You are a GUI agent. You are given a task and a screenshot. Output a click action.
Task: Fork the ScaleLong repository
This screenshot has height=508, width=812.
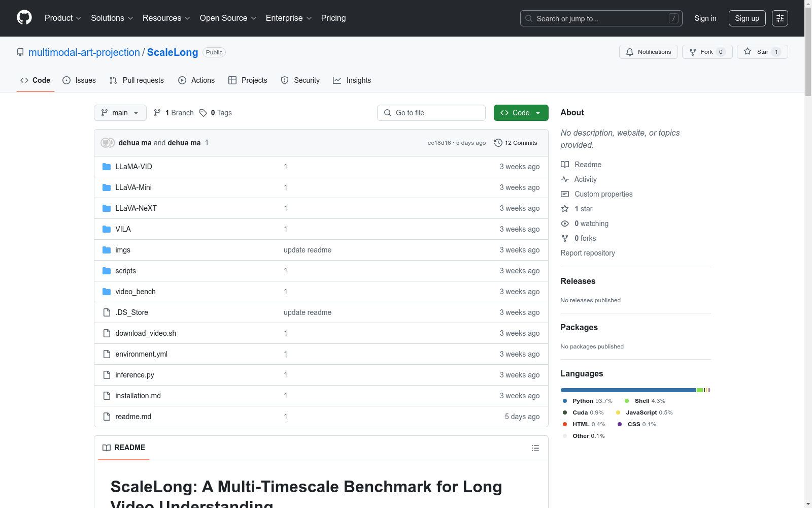coord(707,52)
